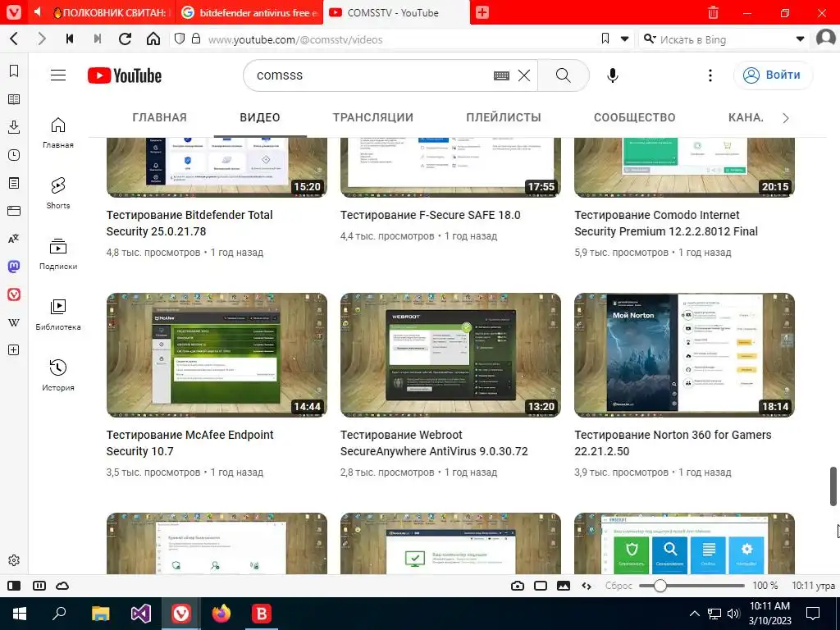The height and width of the screenshot is (630, 840).
Task: Open a new browser tab
Action: pos(482,12)
